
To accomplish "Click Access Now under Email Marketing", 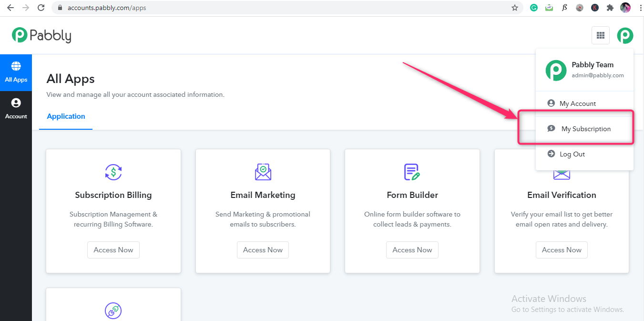I will [x=263, y=250].
